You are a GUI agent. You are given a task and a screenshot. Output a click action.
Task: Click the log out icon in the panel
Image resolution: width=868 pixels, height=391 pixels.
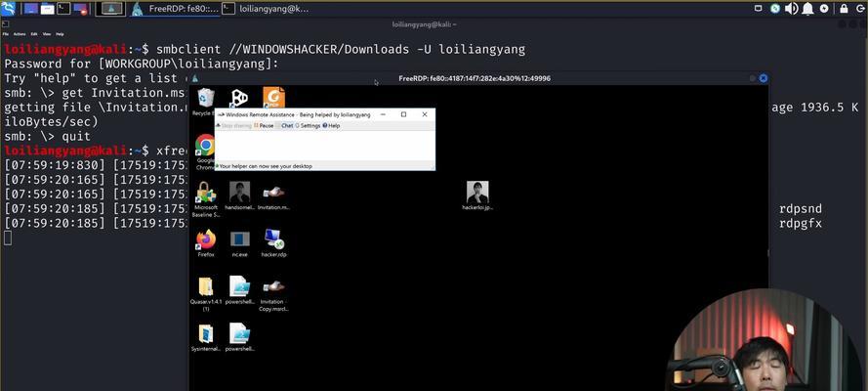pos(859,8)
